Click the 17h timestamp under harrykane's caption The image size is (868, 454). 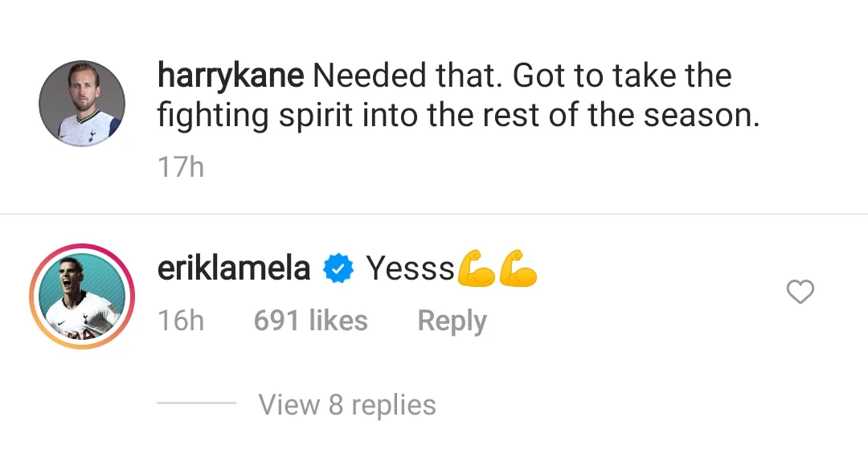click(181, 167)
